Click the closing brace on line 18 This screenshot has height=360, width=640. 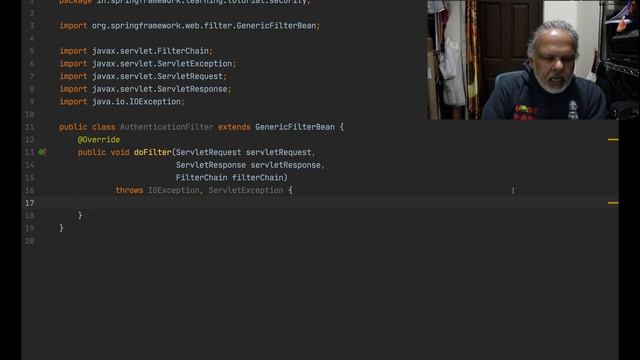(80, 216)
